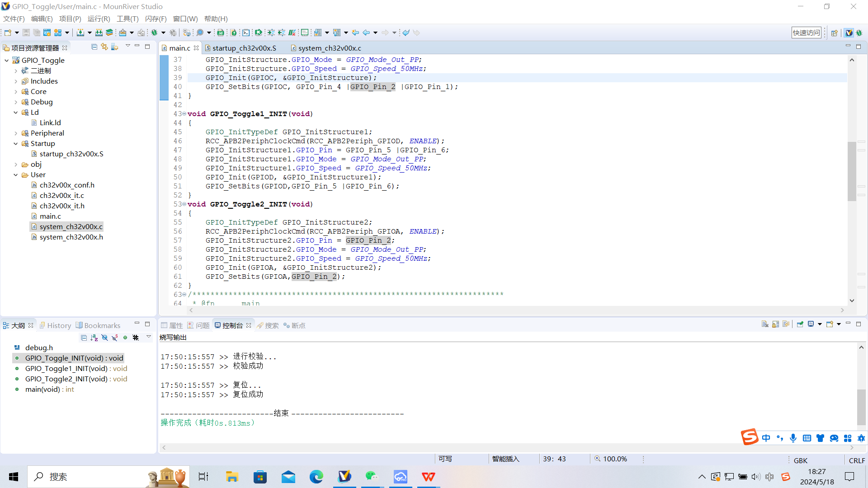The height and width of the screenshot is (488, 868).
Task: Click the console vertical scrollbar thumb
Action: point(861,407)
